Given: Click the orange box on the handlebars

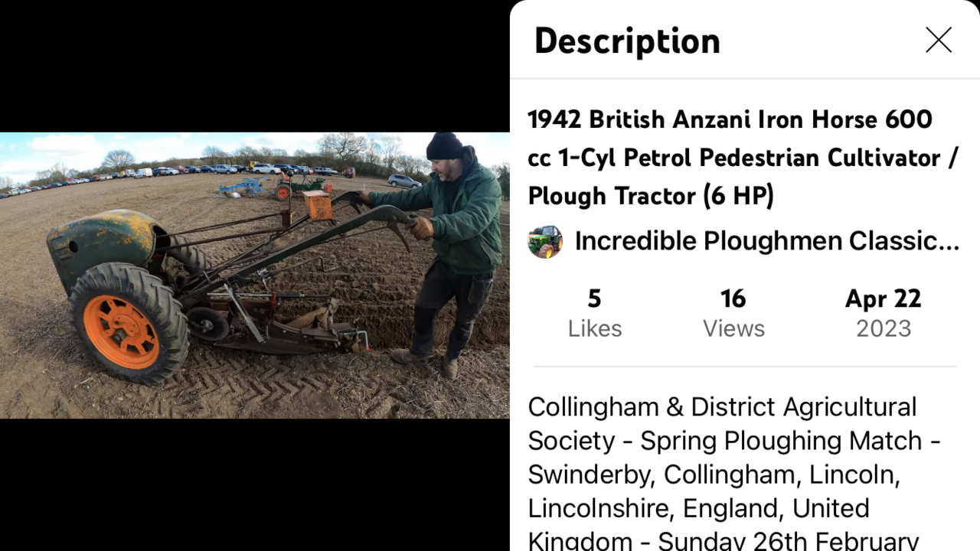Looking at the screenshot, I should 317,205.
